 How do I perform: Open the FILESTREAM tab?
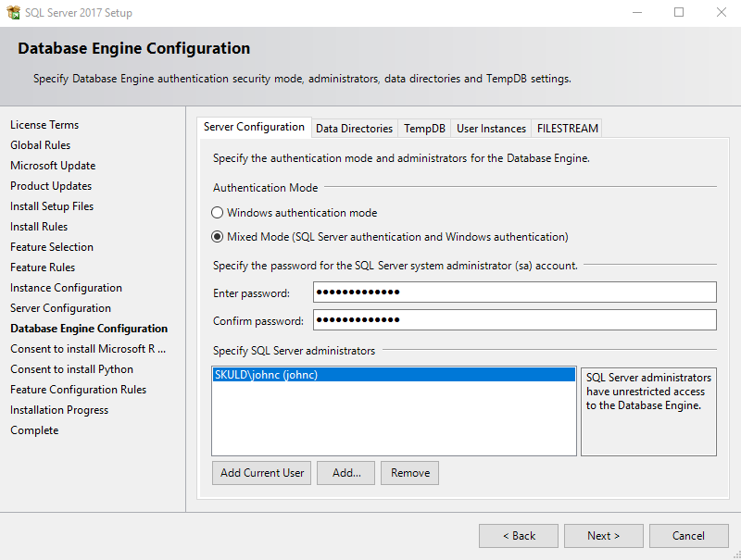pyautogui.click(x=567, y=129)
